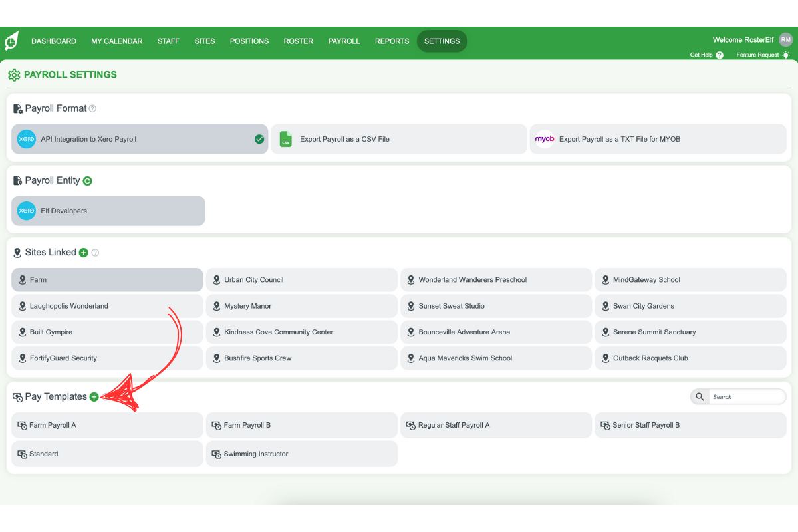This screenshot has width=798, height=532.
Task: Switch to the PAYROLL tab
Action: pos(344,41)
